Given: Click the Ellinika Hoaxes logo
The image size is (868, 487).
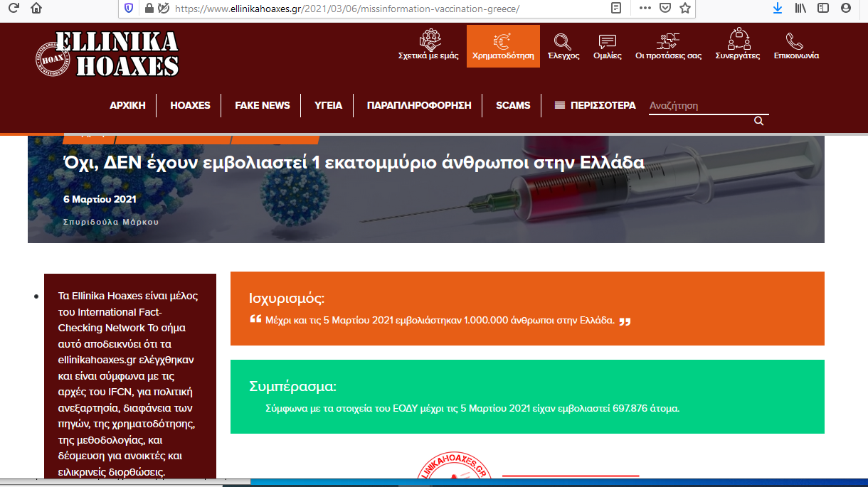Looking at the screenshot, I should tap(107, 54).
